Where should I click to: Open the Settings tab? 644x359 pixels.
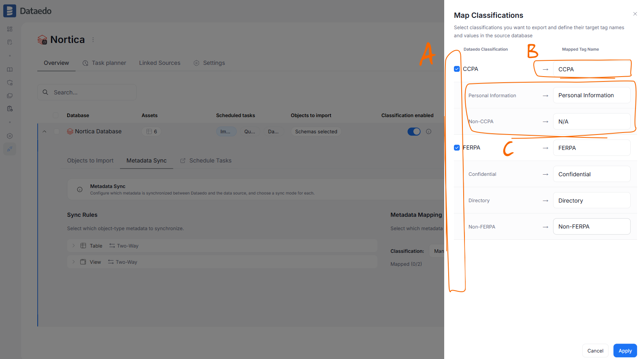[x=209, y=63]
